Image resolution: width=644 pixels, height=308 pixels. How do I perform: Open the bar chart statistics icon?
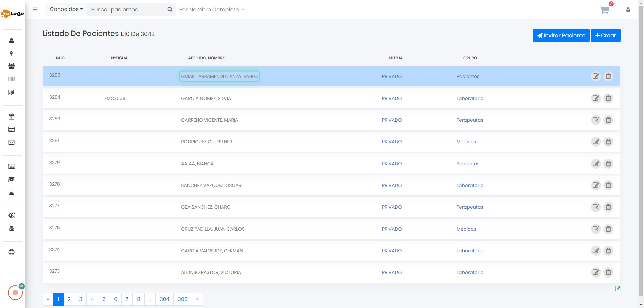[11, 92]
